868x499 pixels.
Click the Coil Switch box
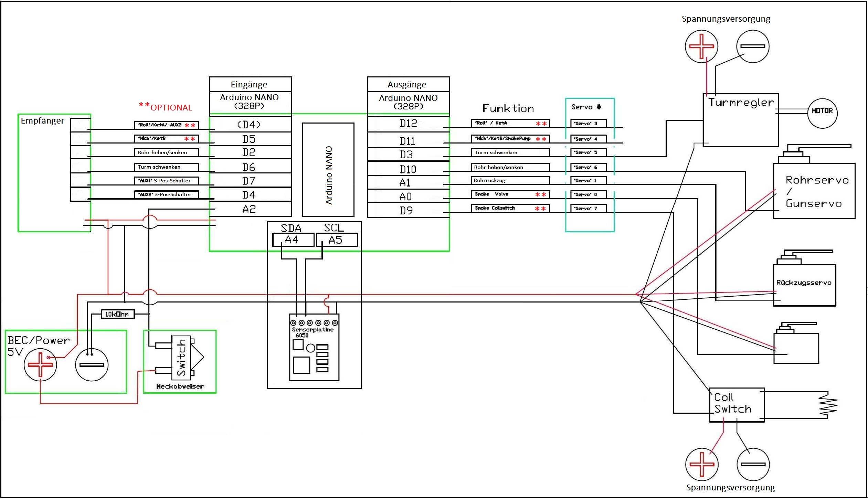click(736, 404)
